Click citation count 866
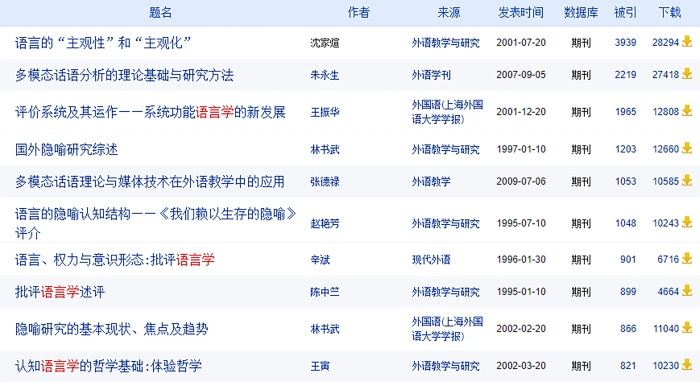 [x=628, y=328]
